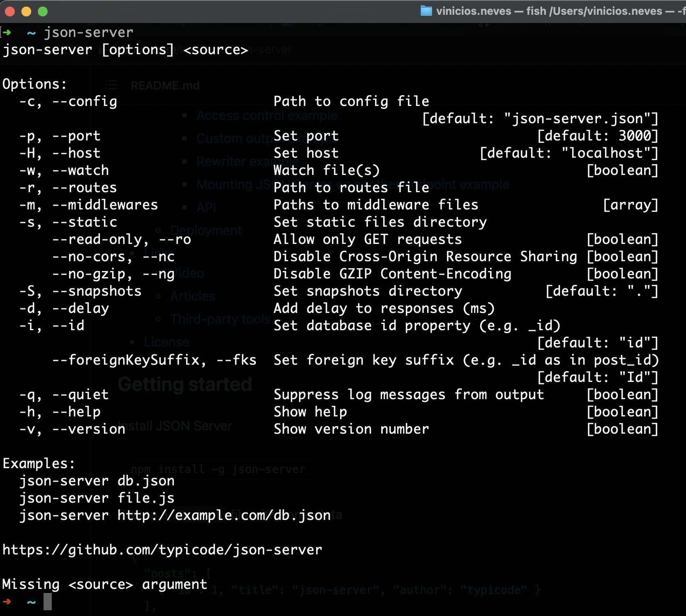
Task: Click the green prompt arrow on first line
Action: click(7, 32)
